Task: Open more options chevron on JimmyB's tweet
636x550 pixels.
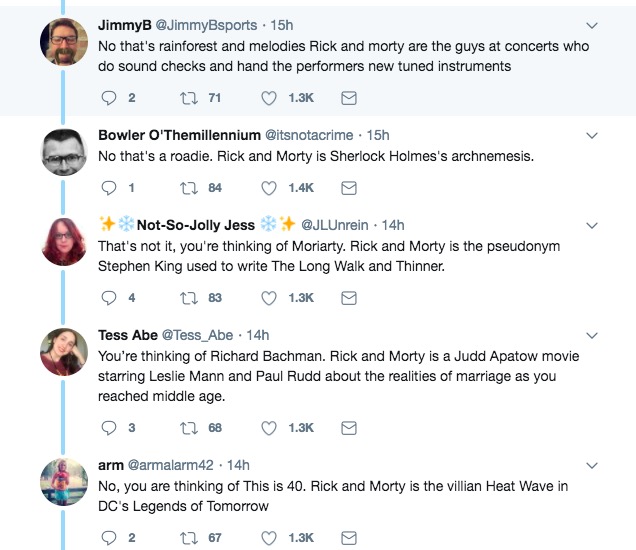Action: [x=591, y=25]
